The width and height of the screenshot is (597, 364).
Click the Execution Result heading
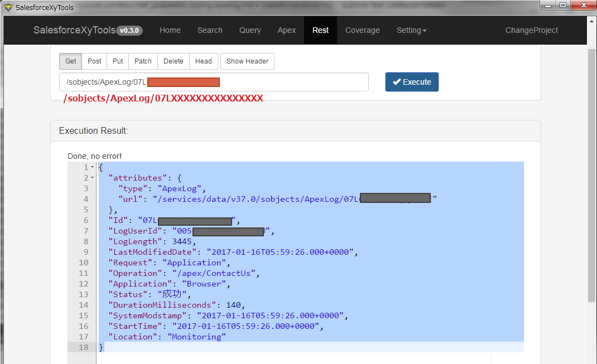click(x=93, y=131)
